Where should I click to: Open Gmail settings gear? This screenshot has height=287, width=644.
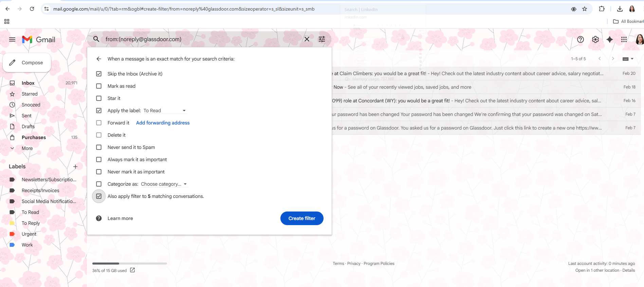coord(595,39)
